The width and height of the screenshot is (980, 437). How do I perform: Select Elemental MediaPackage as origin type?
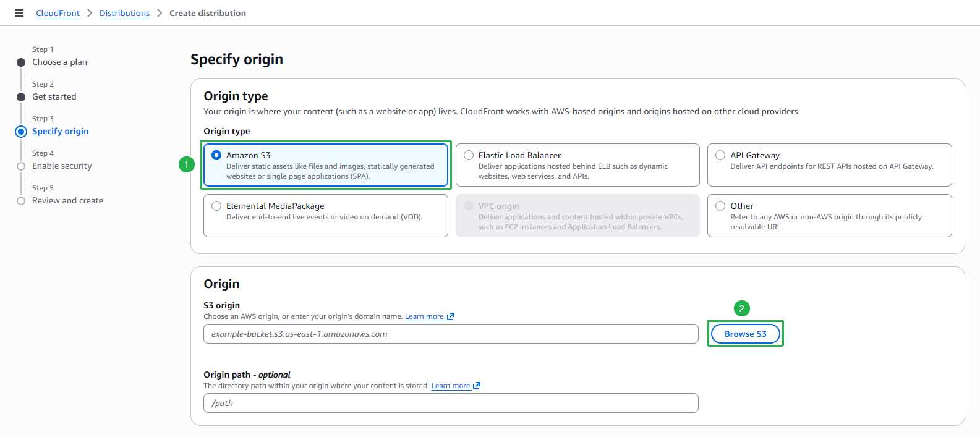point(216,206)
